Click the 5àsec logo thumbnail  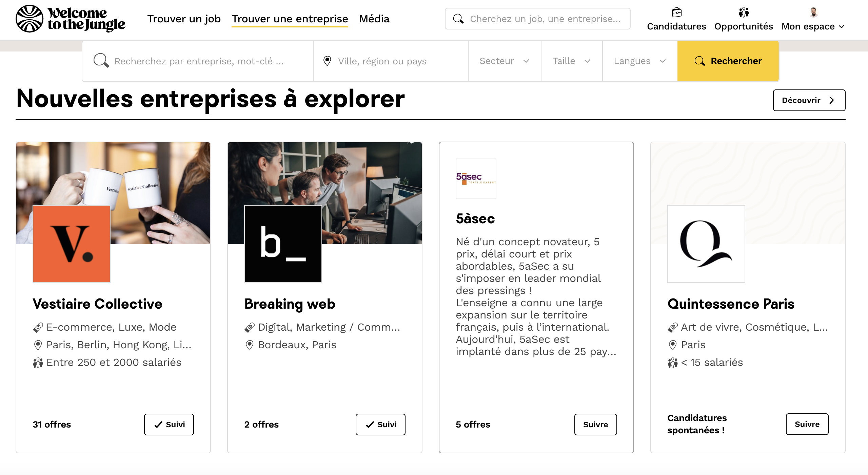point(476,179)
